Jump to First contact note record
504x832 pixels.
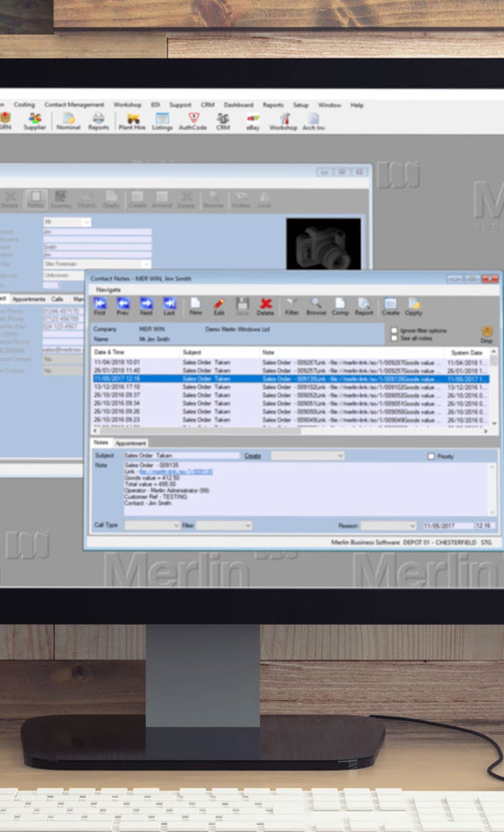tap(100, 306)
